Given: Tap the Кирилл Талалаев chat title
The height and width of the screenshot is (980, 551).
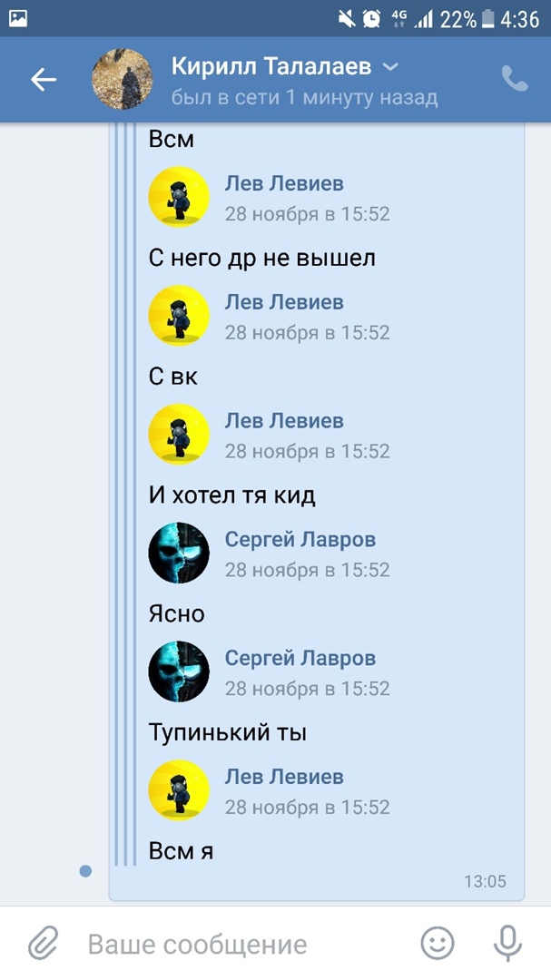Looking at the screenshot, I should click(x=271, y=66).
